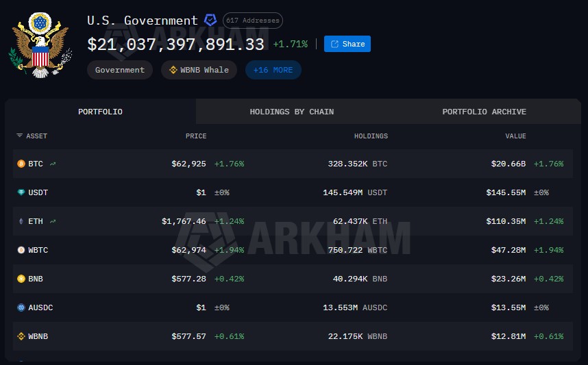Click the AUSDC coin icon

[21, 307]
